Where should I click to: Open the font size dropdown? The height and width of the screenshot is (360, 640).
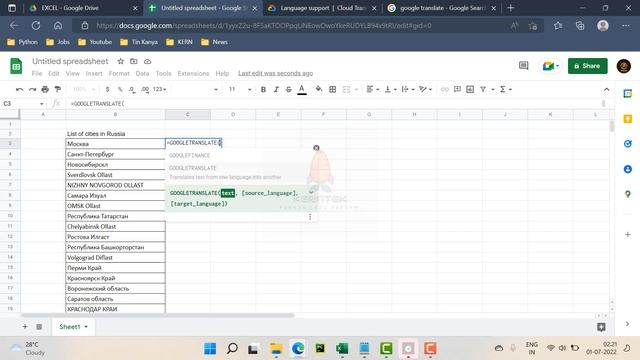(x=240, y=89)
